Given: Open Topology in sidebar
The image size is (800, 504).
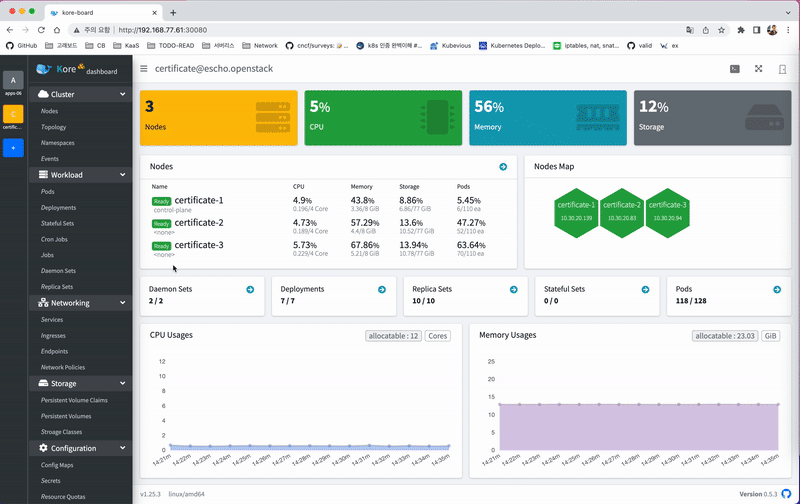Looking at the screenshot, I should coord(54,127).
